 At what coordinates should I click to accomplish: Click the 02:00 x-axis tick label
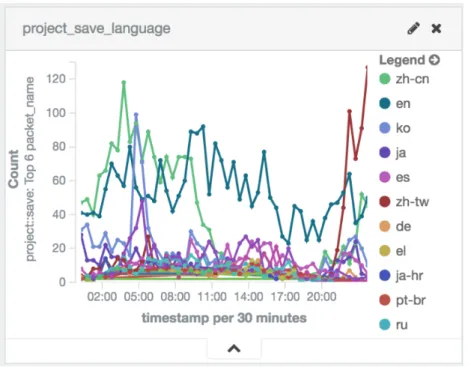(x=102, y=296)
